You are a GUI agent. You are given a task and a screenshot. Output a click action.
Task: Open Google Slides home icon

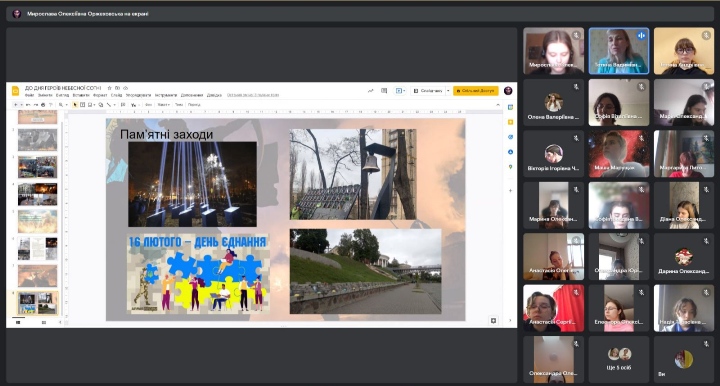(x=16, y=90)
